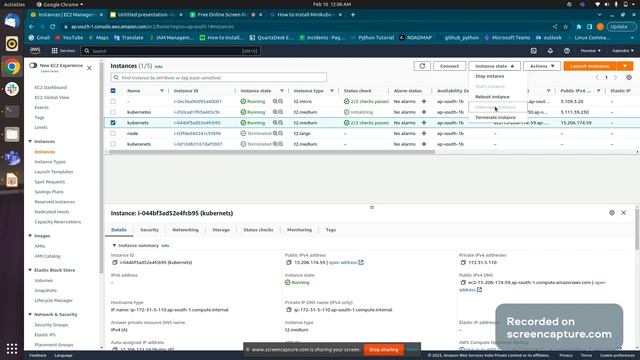Copy public IPv4 DNS name
The image size is (640, 360).
[463, 282]
